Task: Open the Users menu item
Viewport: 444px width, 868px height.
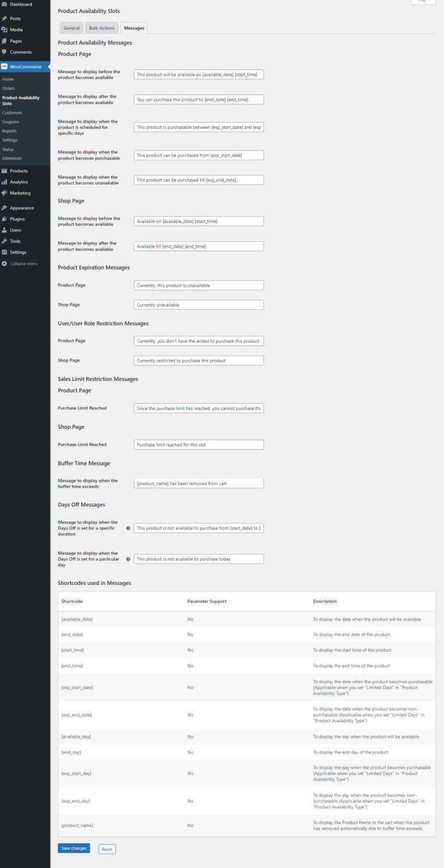Action: 16,230
